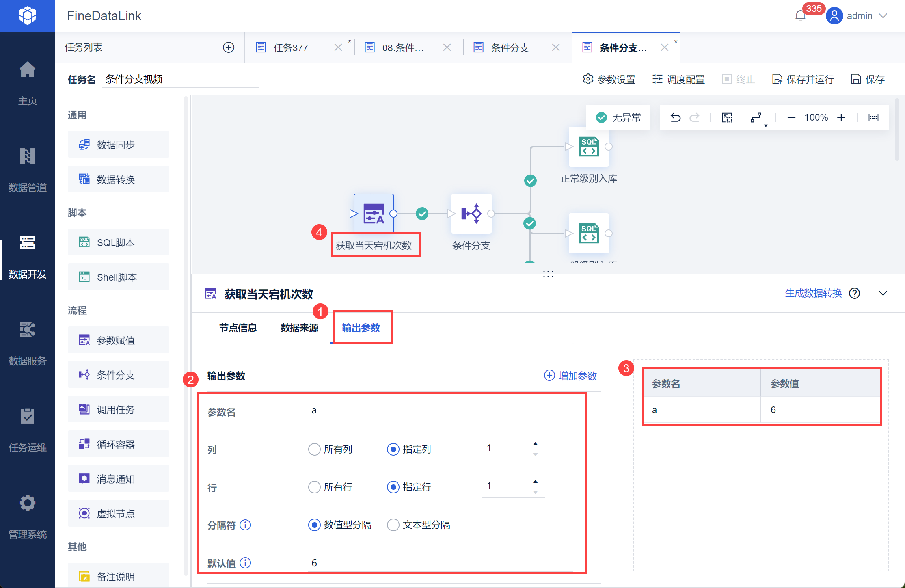Click the 数据开发 sidebar icon
The width and height of the screenshot is (905, 588).
click(28, 243)
